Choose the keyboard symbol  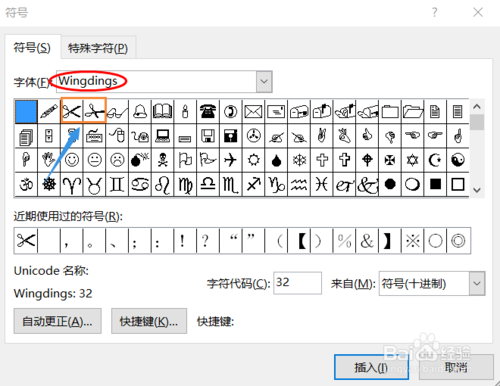(x=94, y=136)
